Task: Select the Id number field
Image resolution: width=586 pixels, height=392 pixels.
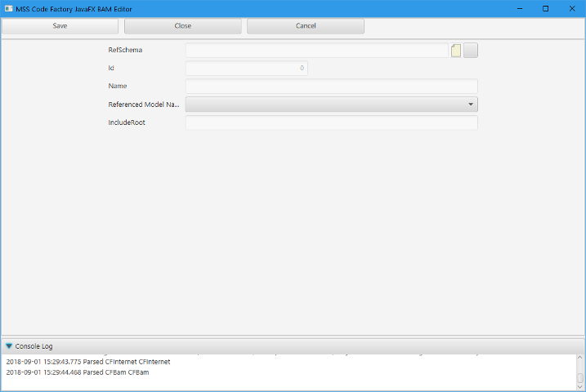Action: pos(246,69)
